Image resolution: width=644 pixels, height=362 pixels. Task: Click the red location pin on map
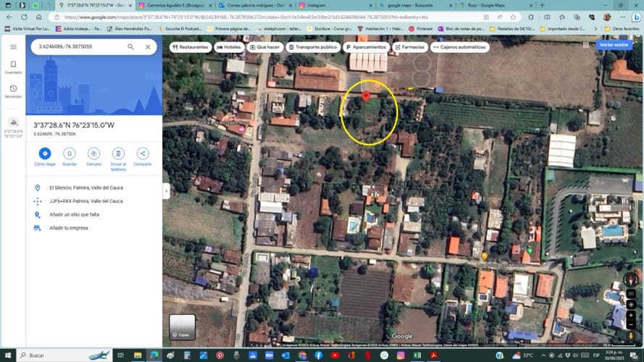pyautogui.click(x=366, y=96)
